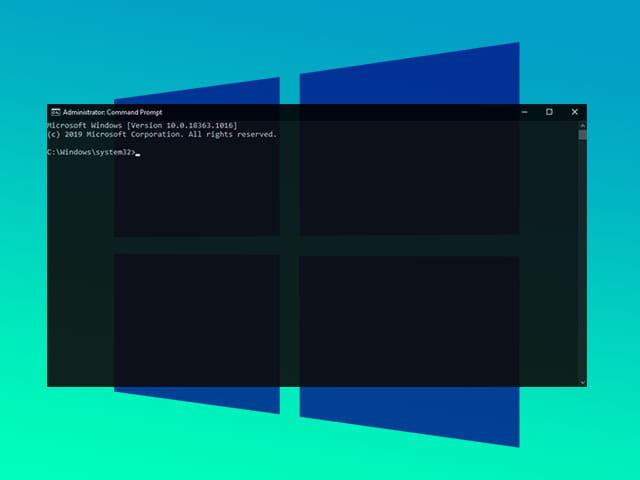This screenshot has width=640, height=480.
Task: Click the 'Microsoft Windows [Version 10.0.18363.1016]' line
Action: coord(142,125)
